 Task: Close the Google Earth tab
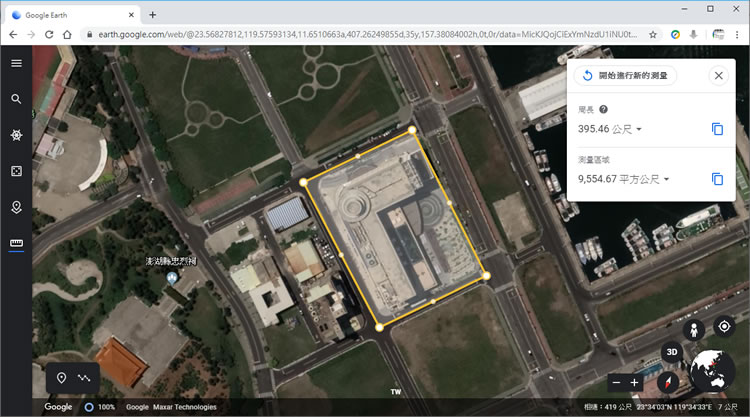(131, 15)
